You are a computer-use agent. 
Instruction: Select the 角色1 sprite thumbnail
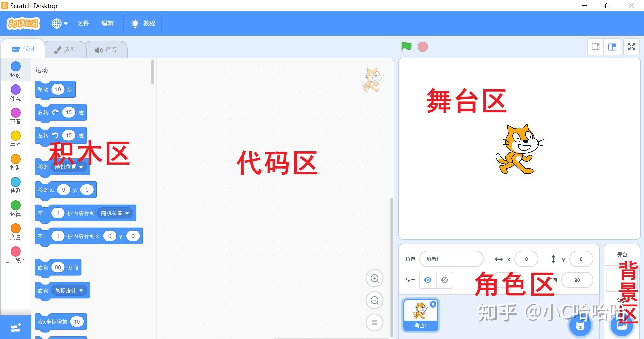click(x=421, y=315)
